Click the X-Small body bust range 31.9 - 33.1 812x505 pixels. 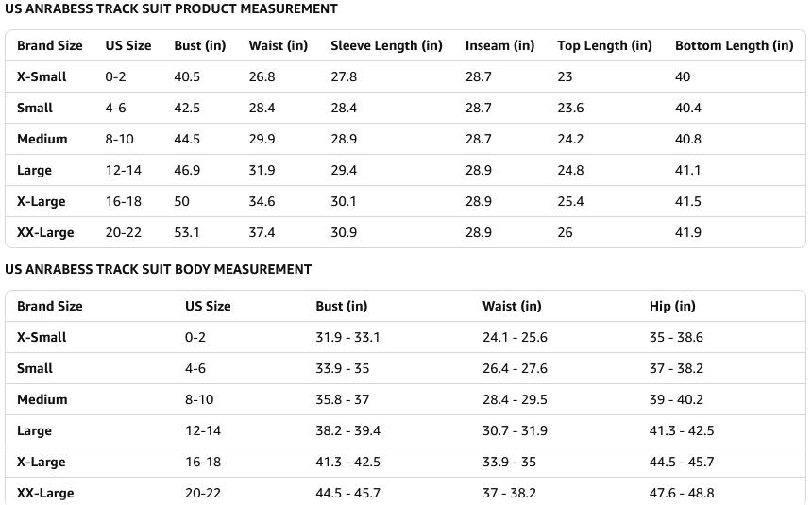tap(347, 338)
